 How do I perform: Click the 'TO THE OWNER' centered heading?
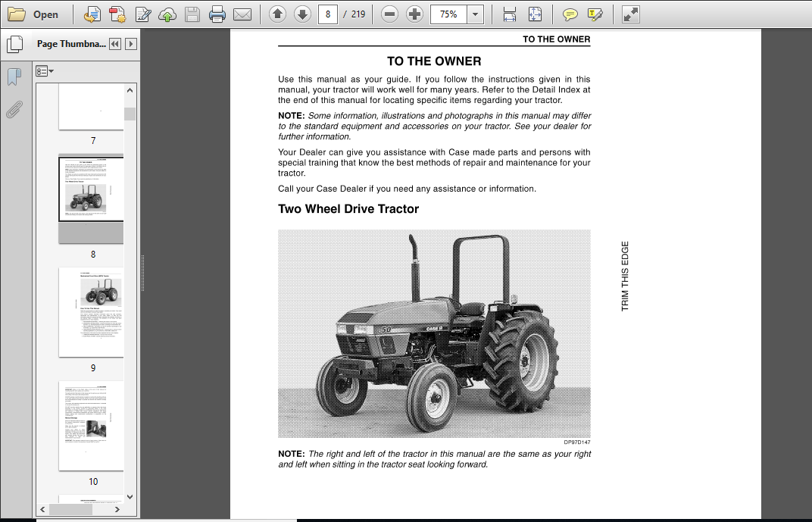[x=434, y=61]
